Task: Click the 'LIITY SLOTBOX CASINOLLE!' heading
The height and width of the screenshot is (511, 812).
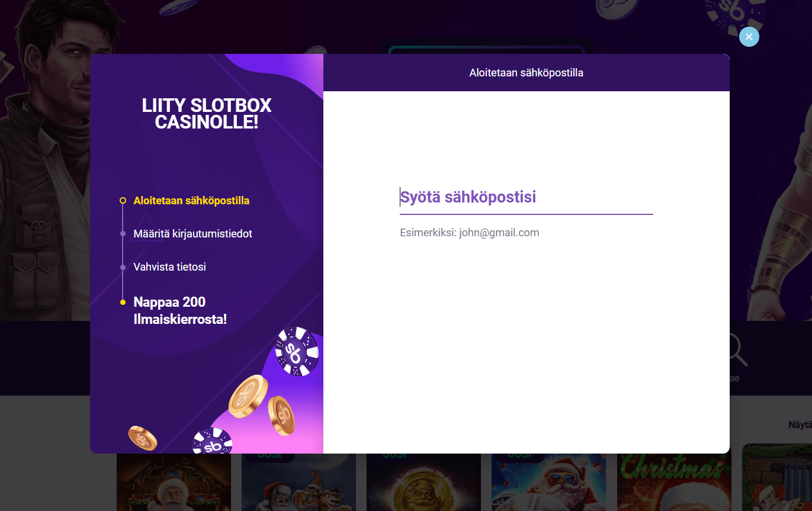Action: click(x=207, y=114)
